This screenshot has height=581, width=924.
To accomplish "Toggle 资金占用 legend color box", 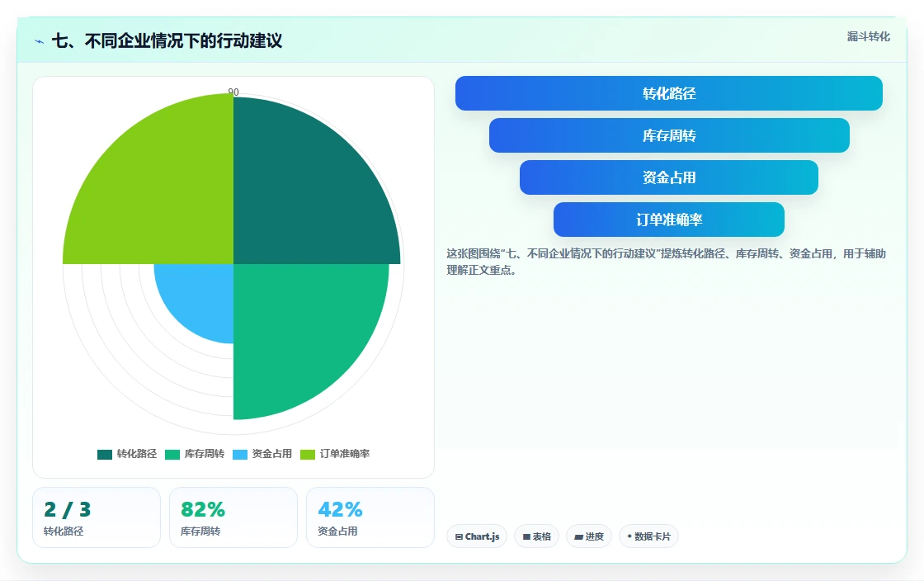I will (x=240, y=454).
